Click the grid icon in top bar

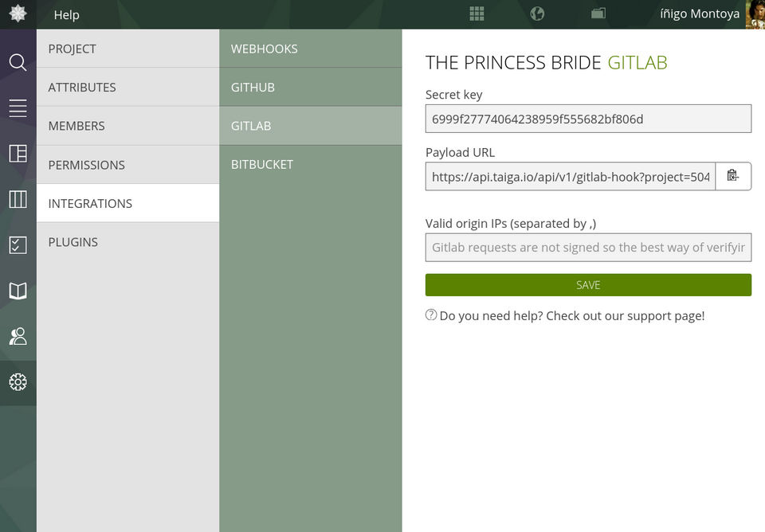pos(477,14)
